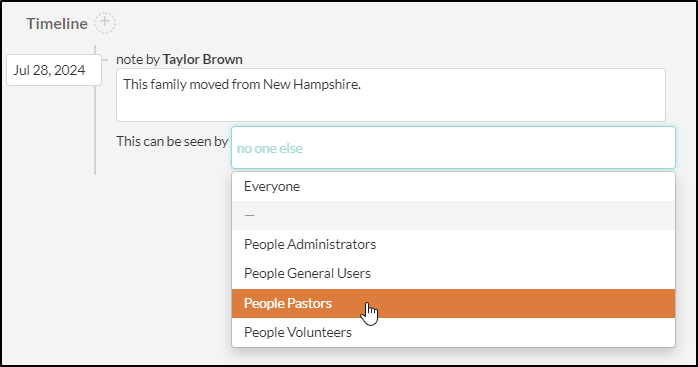Click the connector tick beside the date box
The height and width of the screenshot is (367, 698).
click(105, 59)
